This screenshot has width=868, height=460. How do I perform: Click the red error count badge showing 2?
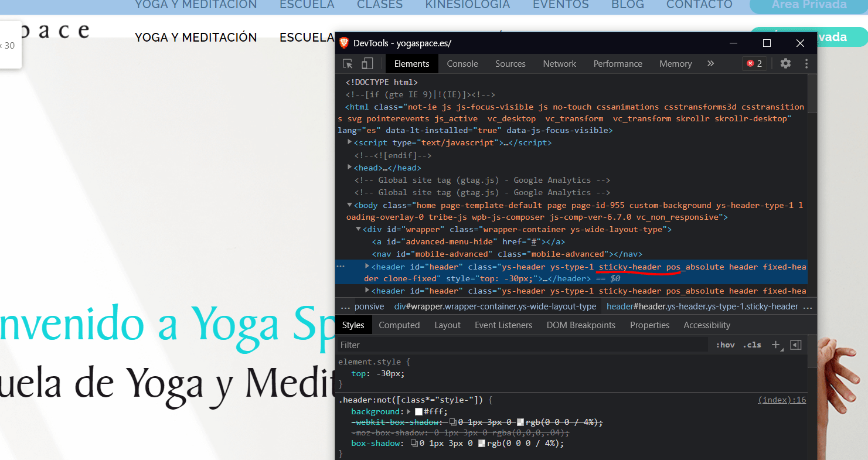click(754, 63)
